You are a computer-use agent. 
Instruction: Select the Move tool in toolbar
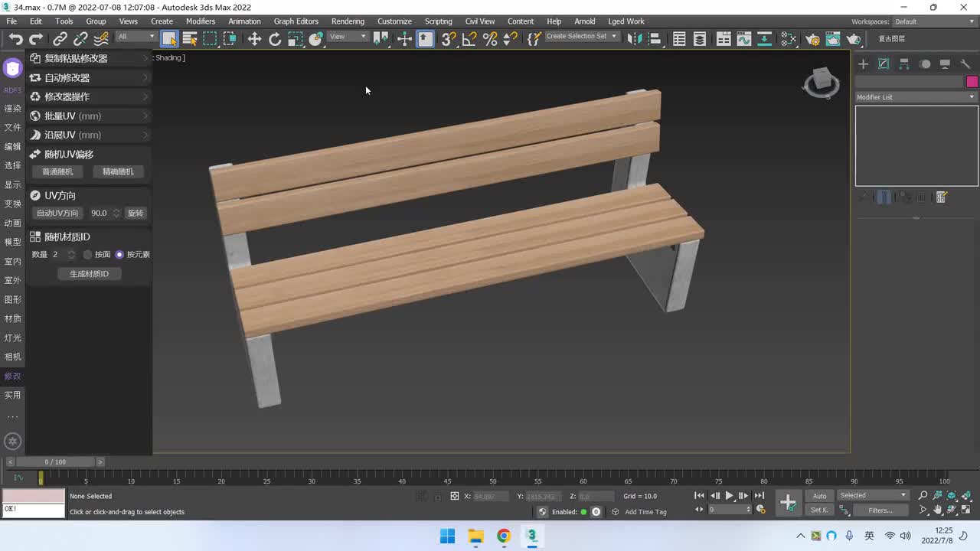[254, 39]
